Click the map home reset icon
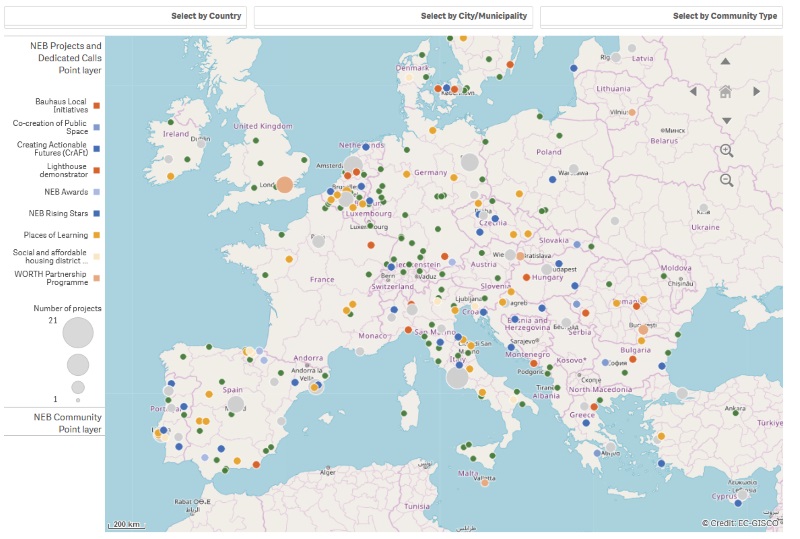This screenshot has width=800, height=539. point(726,91)
